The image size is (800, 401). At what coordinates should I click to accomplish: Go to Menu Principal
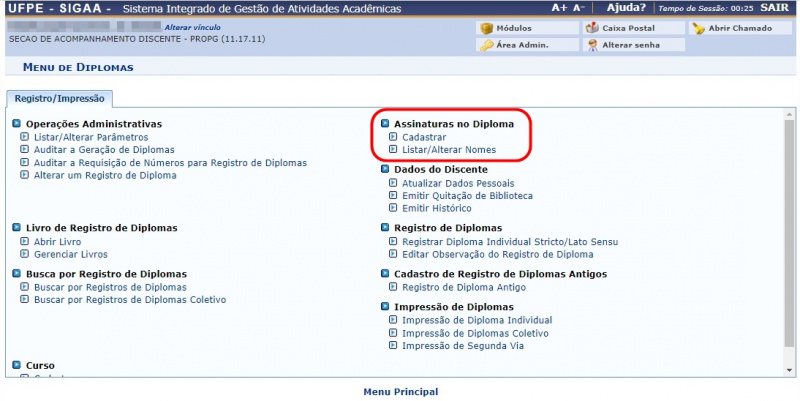pos(401,392)
